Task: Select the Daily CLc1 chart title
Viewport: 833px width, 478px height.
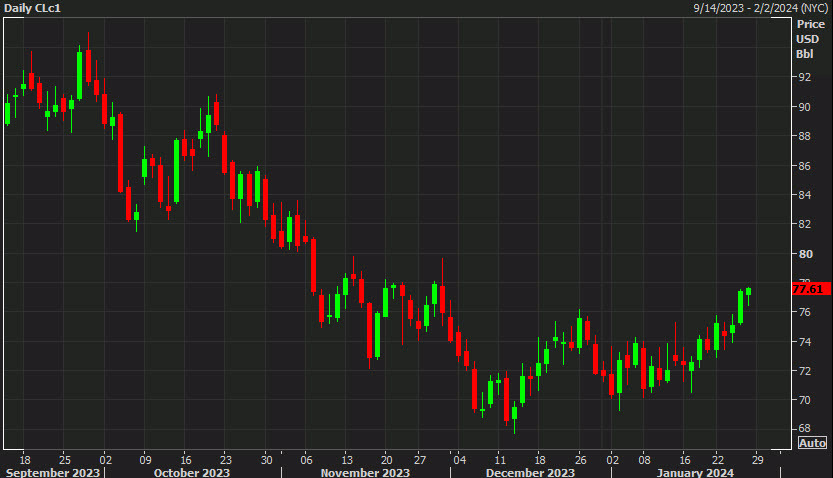Action: (32, 8)
